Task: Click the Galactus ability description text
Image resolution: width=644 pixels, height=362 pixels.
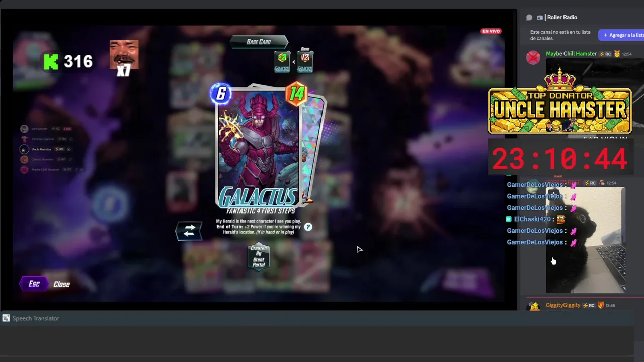Action: [259, 227]
